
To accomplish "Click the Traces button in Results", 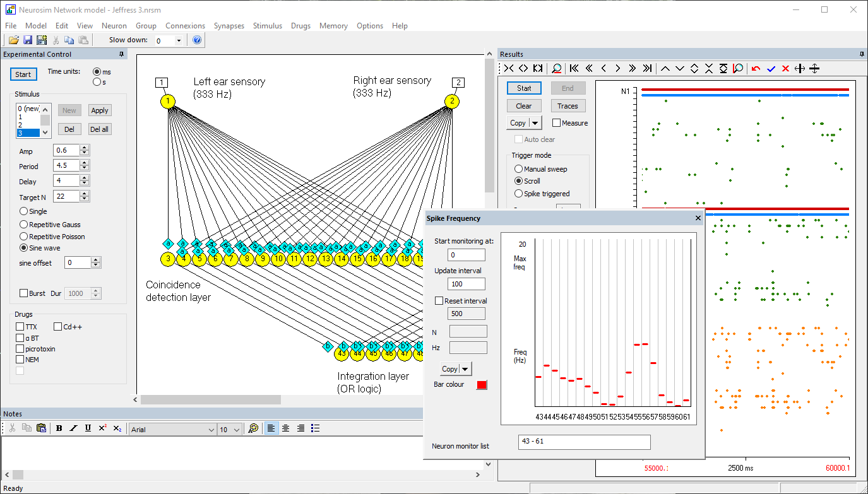I will coord(568,106).
